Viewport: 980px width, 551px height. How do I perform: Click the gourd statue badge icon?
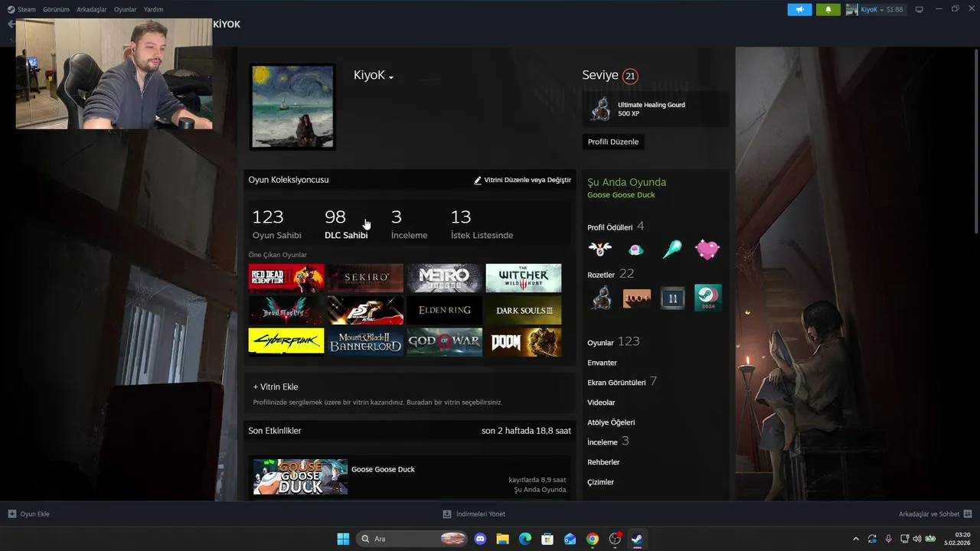point(601,298)
